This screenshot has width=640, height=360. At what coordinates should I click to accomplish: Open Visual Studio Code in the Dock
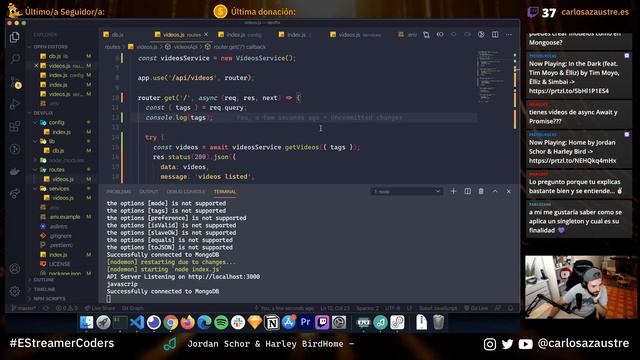click(137, 322)
